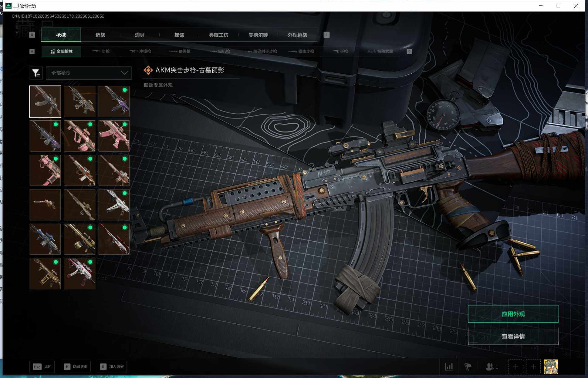Select the all-white submachine gun skin thumbnail
The width and height of the screenshot is (588, 378).
click(114, 205)
